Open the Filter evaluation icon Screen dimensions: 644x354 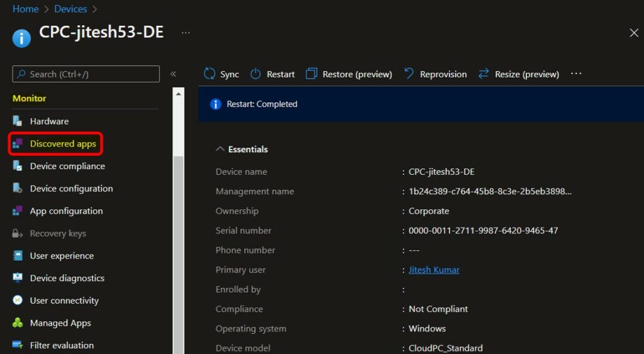tap(17, 345)
